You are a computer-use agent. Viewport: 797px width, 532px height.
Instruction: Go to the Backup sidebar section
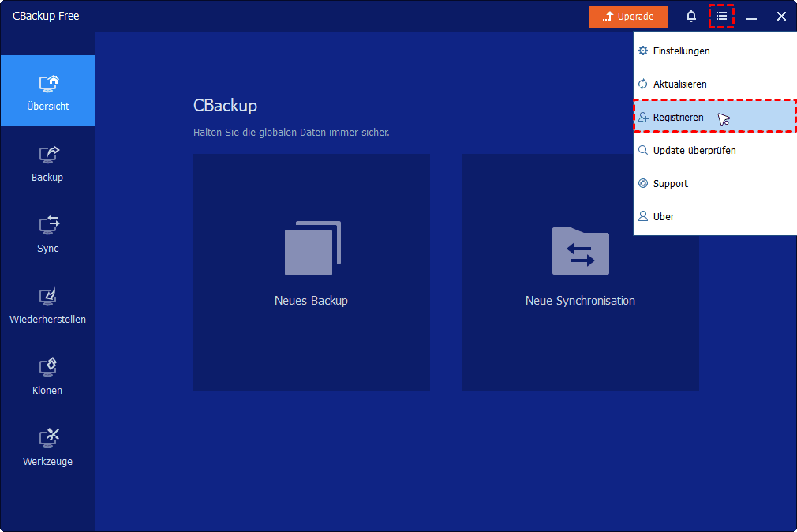pos(47,163)
